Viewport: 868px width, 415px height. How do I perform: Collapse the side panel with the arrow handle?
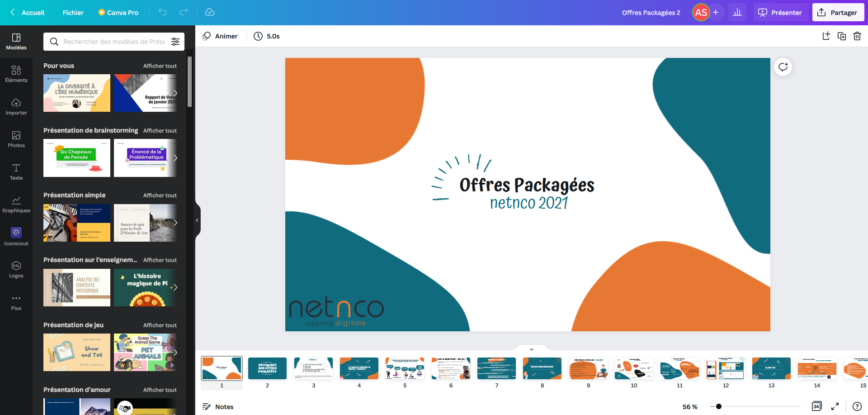click(x=197, y=220)
